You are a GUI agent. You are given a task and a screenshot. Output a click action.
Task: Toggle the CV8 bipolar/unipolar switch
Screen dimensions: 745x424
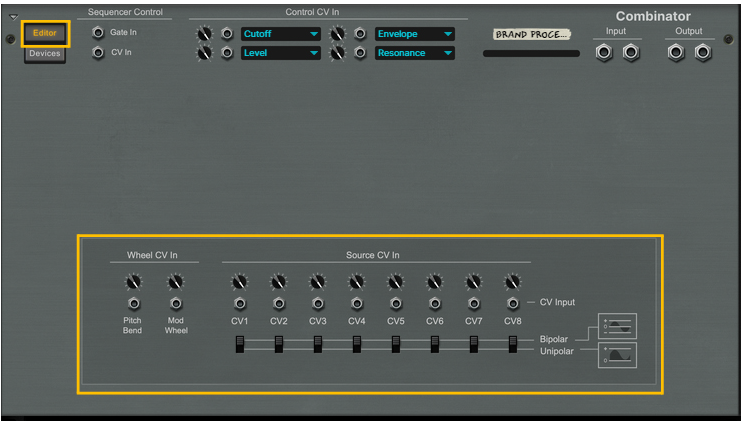[512, 345]
